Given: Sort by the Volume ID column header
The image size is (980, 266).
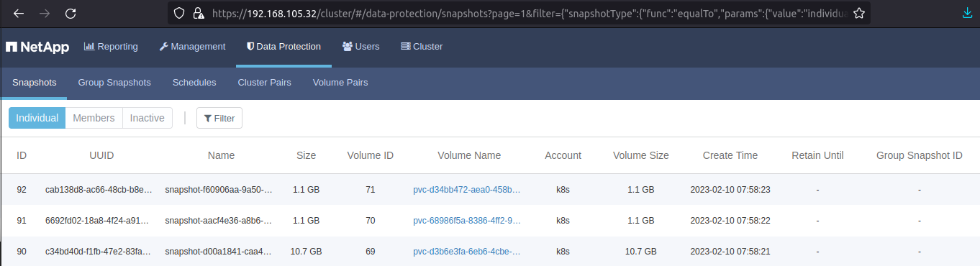Looking at the screenshot, I should tap(370, 155).
